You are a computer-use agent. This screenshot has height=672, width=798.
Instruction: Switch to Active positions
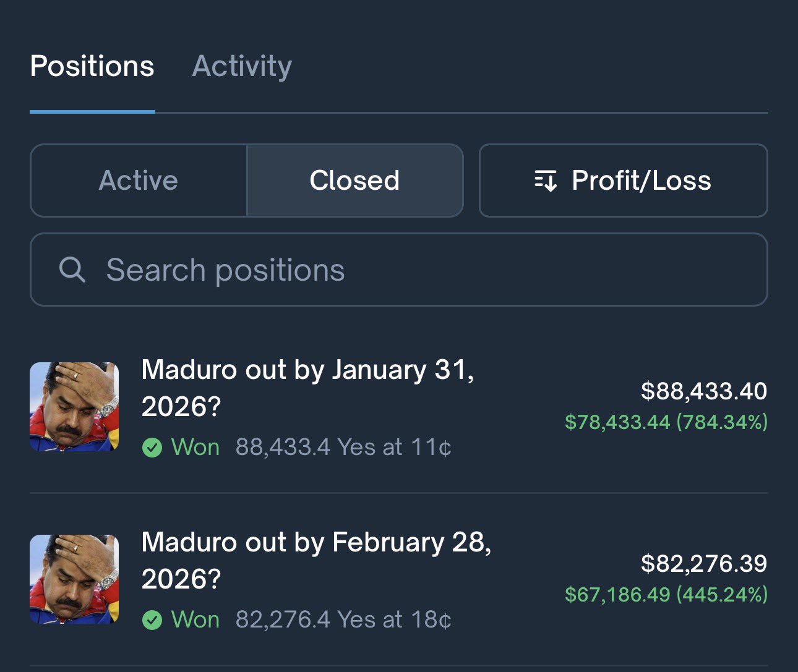pos(139,181)
